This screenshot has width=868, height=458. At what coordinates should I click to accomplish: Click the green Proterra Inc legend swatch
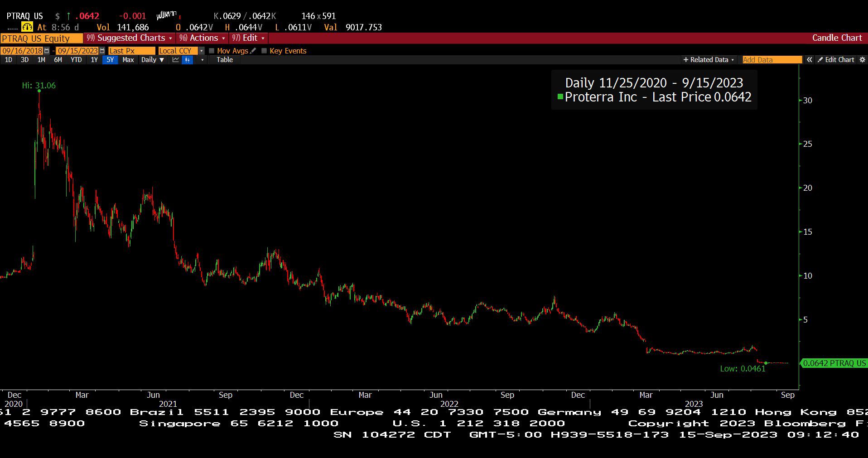560,96
